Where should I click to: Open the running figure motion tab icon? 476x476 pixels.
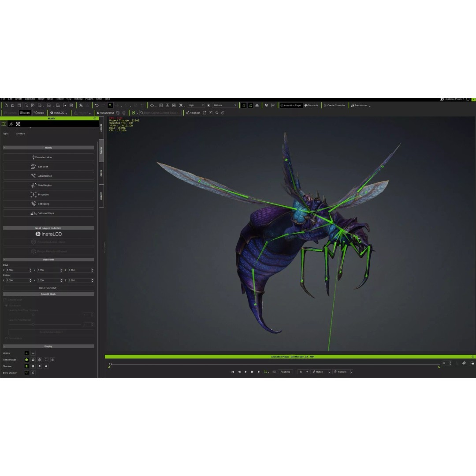point(11,124)
